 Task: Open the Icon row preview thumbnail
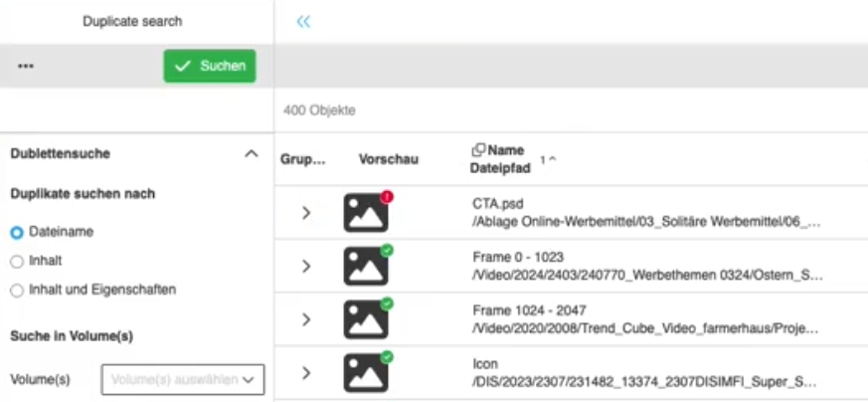tap(365, 373)
